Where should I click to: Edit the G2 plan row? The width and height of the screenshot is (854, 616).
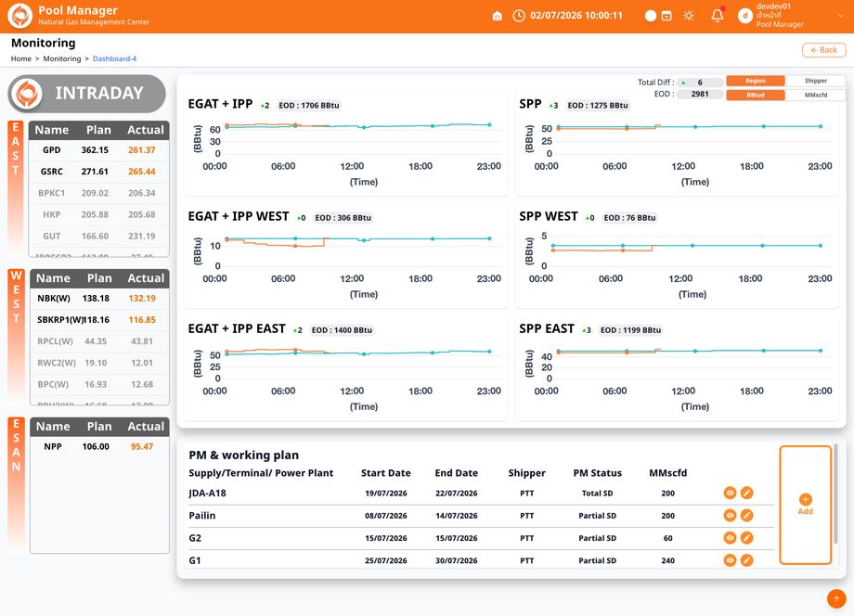tap(746, 538)
